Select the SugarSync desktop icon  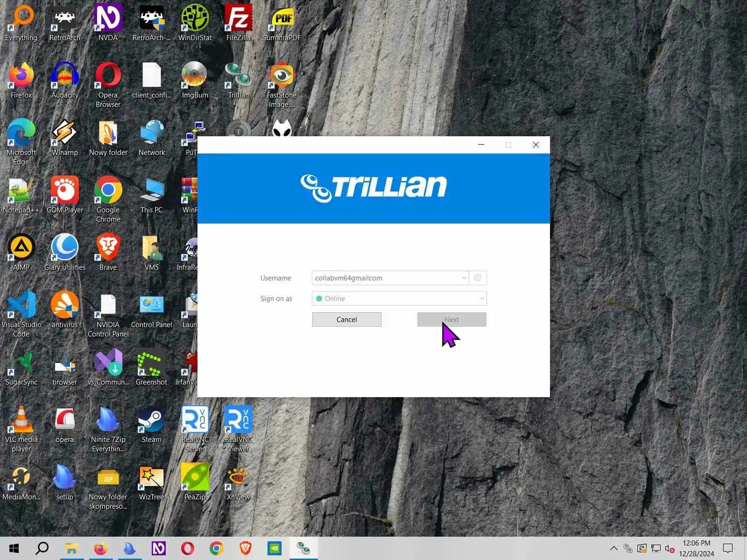tap(21, 367)
